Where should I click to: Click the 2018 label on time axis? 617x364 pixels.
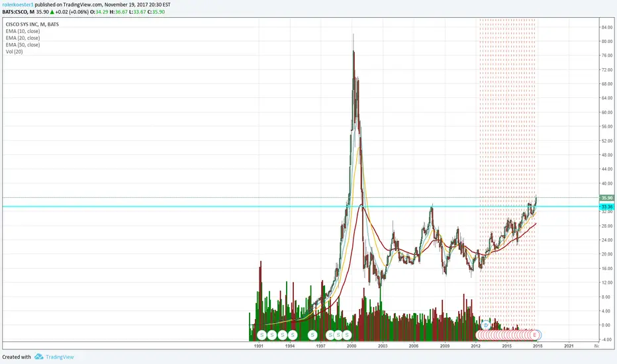(x=538, y=346)
